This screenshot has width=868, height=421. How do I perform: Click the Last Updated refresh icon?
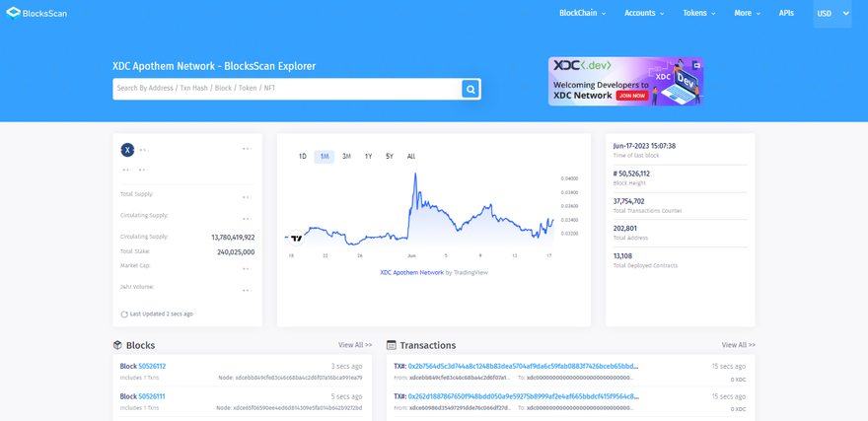coord(124,314)
